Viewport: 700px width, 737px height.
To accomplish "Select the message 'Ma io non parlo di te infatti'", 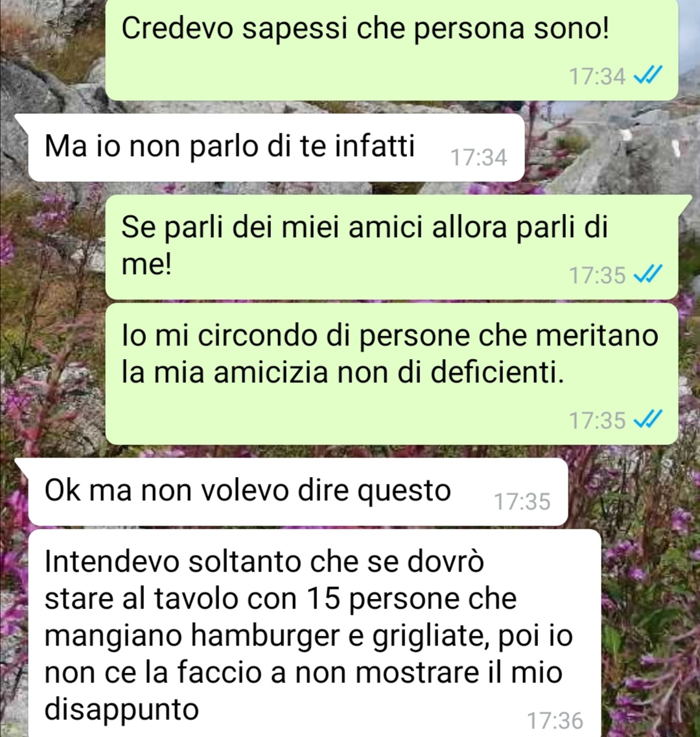I will coord(276,148).
